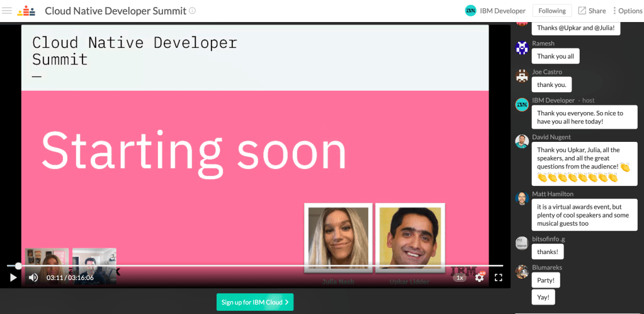
Task: Show event info next to the title
Action: coord(193,11)
